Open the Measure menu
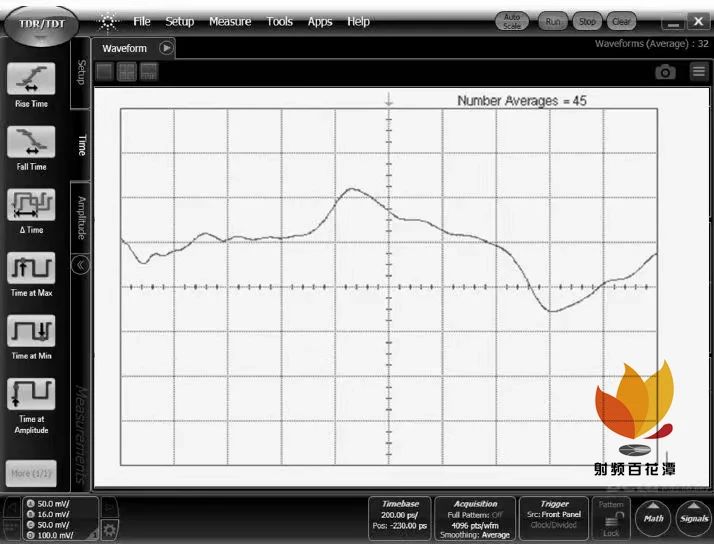This screenshot has height=544, width=714. [x=230, y=21]
